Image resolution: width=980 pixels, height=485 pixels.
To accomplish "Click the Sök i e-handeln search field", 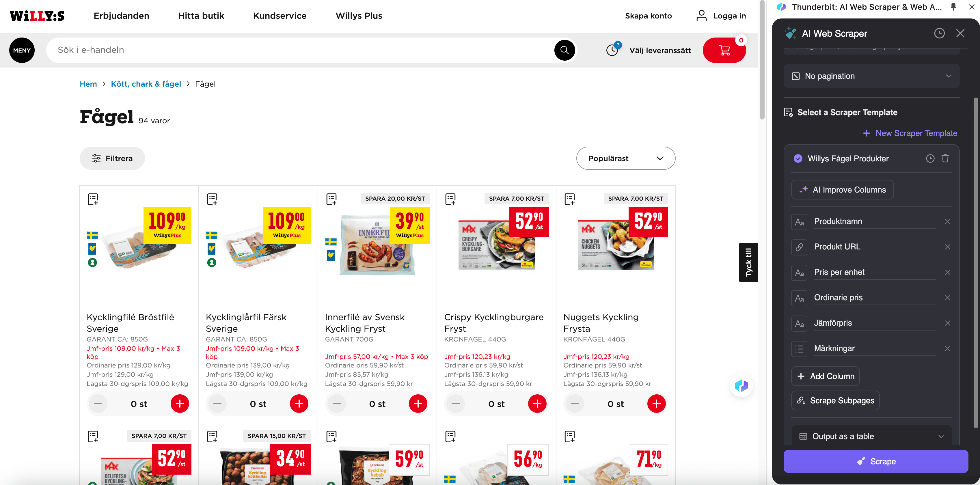I will 301,50.
